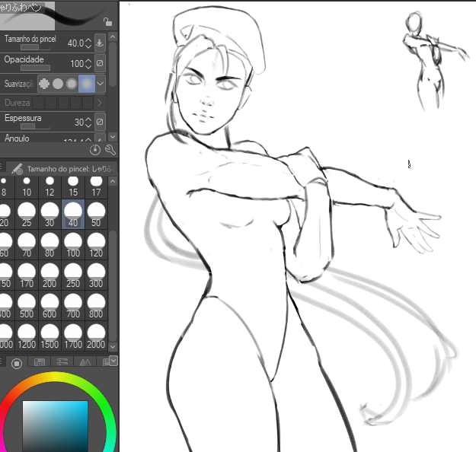The height and width of the screenshot is (452, 476).
Task: Select brush size 17
Action: coord(96,187)
